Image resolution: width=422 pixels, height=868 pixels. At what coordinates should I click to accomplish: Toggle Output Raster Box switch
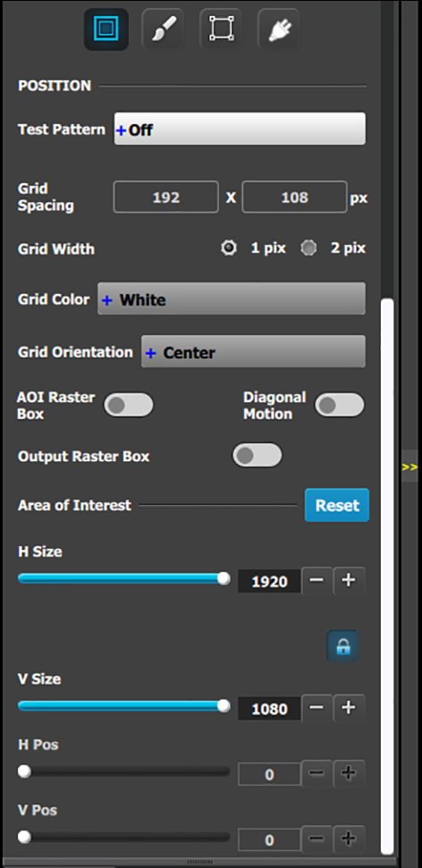[x=257, y=455]
